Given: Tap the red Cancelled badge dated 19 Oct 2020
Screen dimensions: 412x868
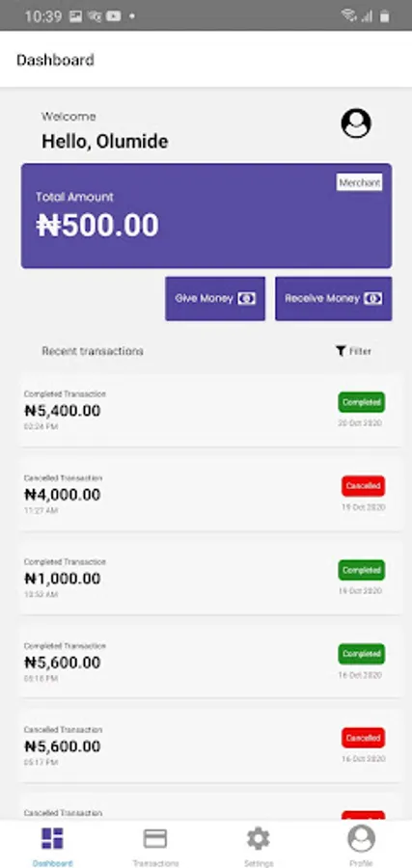Looking at the screenshot, I should (363, 486).
